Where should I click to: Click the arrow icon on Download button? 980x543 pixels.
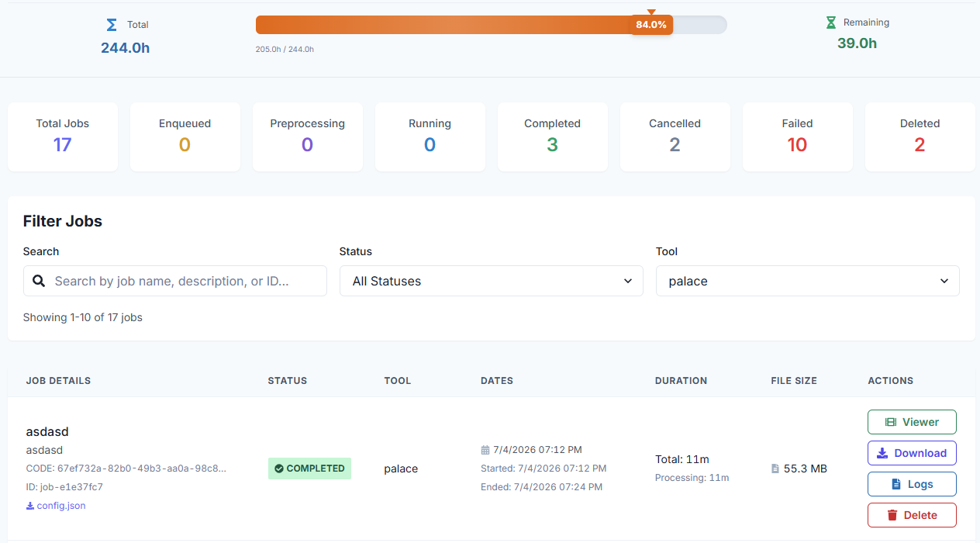(882, 453)
